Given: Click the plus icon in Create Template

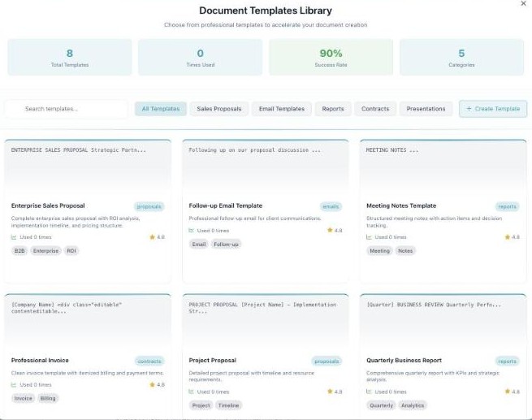Looking at the screenshot, I should click(x=469, y=109).
